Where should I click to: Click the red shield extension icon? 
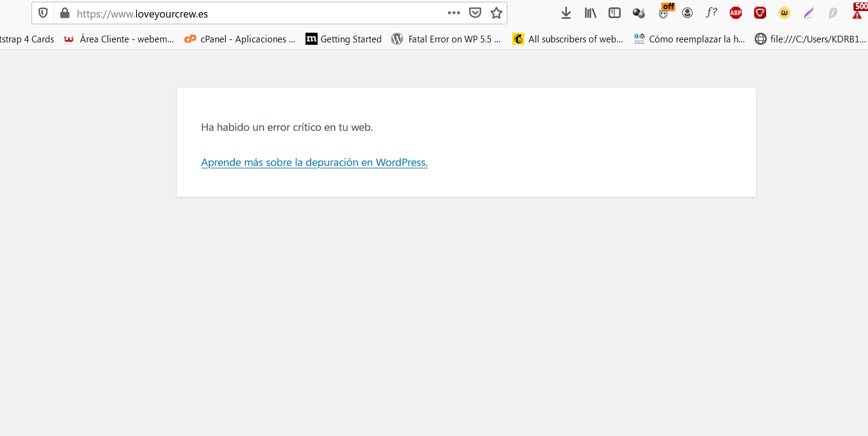(760, 13)
